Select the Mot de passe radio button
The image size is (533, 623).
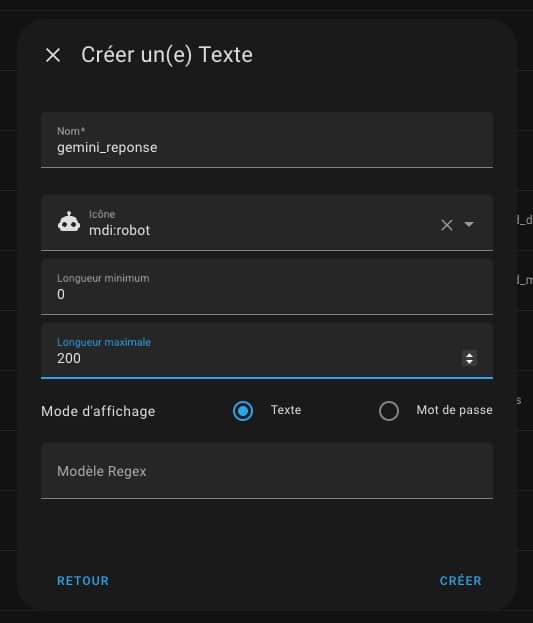[x=389, y=411]
